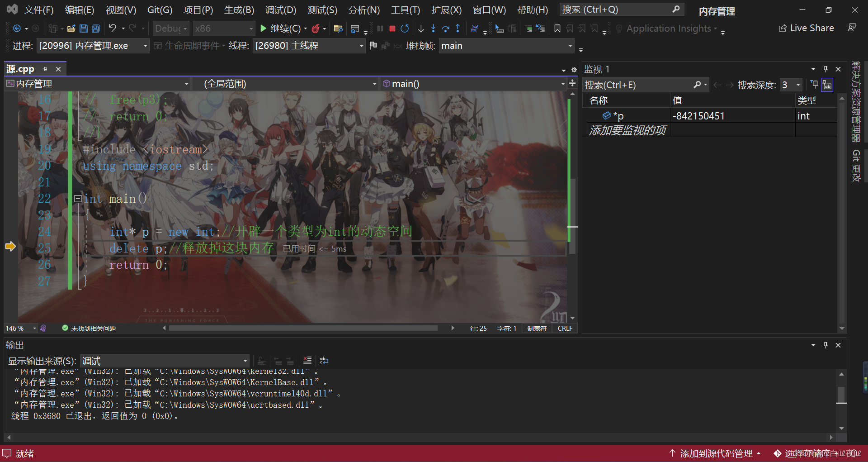Open the Git(G) menu
Image resolution: width=868 pixels, height=462 pixels.
160,10
